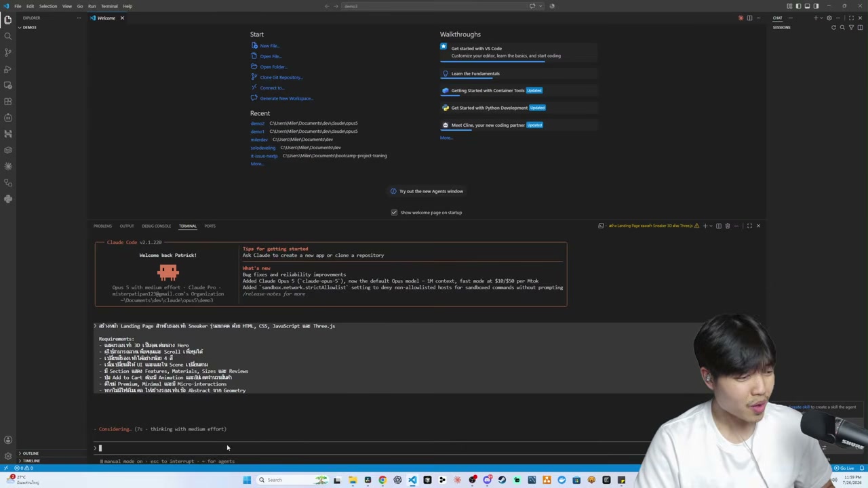Open the Containers cube icon in activity bar
The image size is (868, 488).
click(8, 150)
